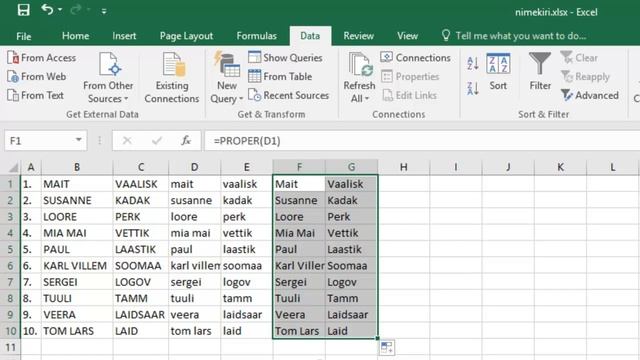Open the Review tab

tap(358, 36)
